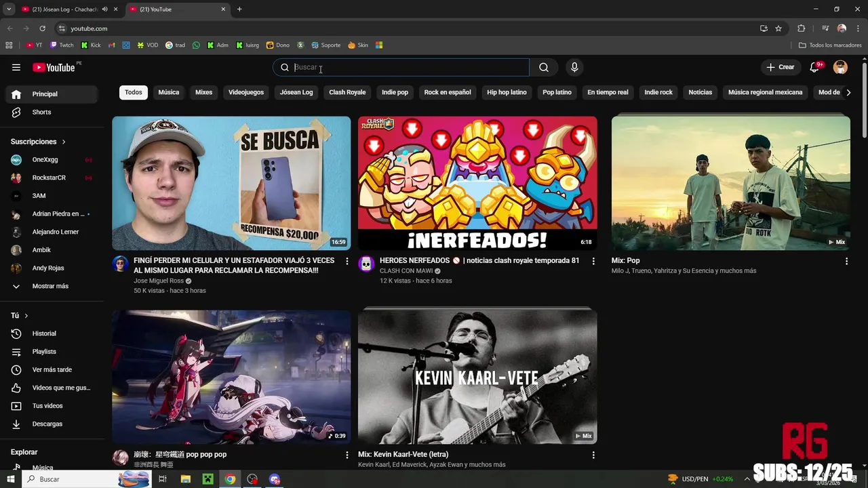Open the Kevin Kaarl-Vete mix thumbnail
The width and height of the screenshot is (868, 488).
[x=477, y=377]
